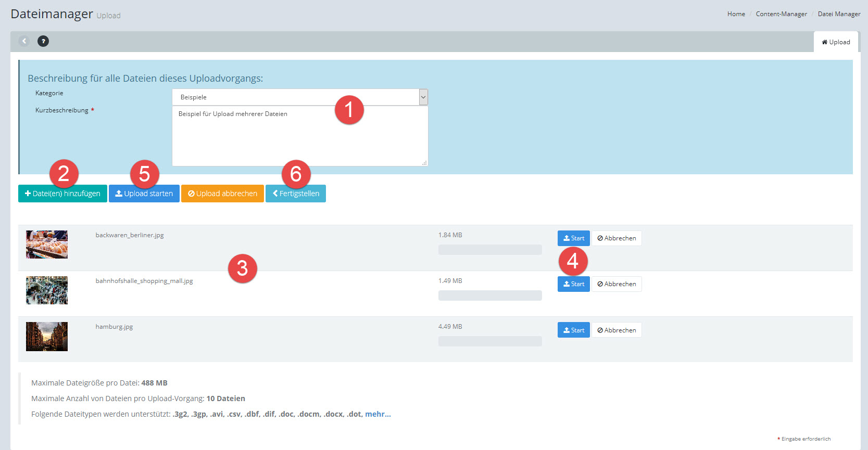Image resolution: width=868 pixels, height=450 pixels.
Task: Open Content-Manager breadcrumb link
Action: (x=781, y=14)
